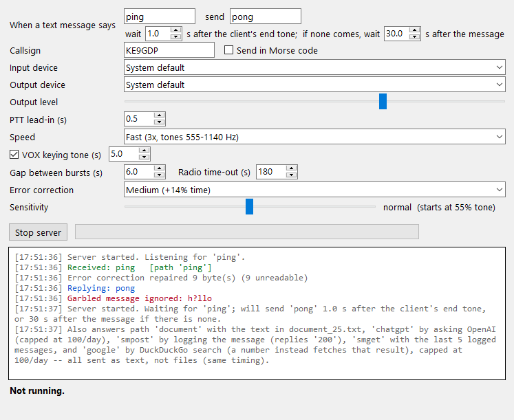The image size is (514, 420).
Task: Click log line 'Received: ping'
Action: click(x=113, y=267)
